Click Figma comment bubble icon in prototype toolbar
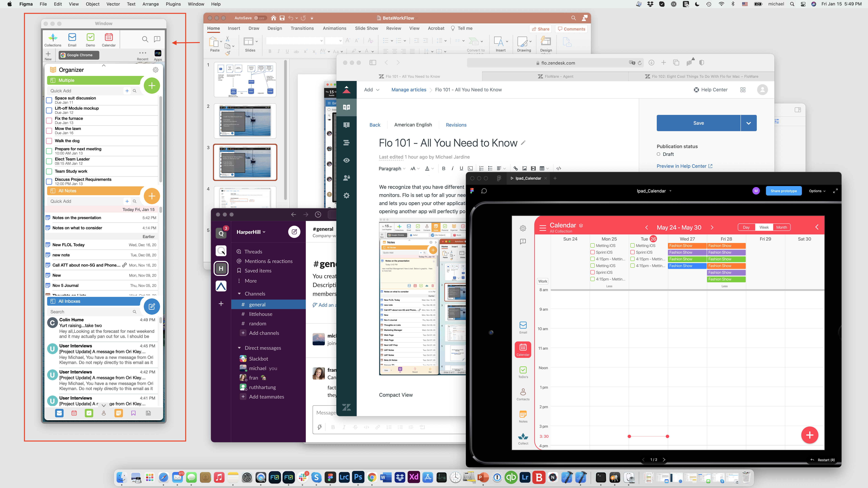Screen dimensions: 868x488 point(484,191)
